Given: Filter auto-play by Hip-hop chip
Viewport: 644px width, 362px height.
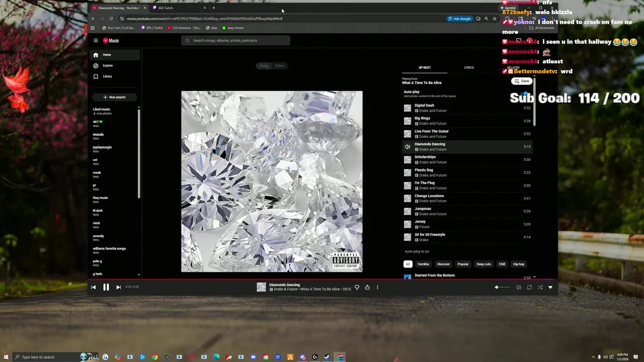Looking at the screenshot, I should 519,264.
